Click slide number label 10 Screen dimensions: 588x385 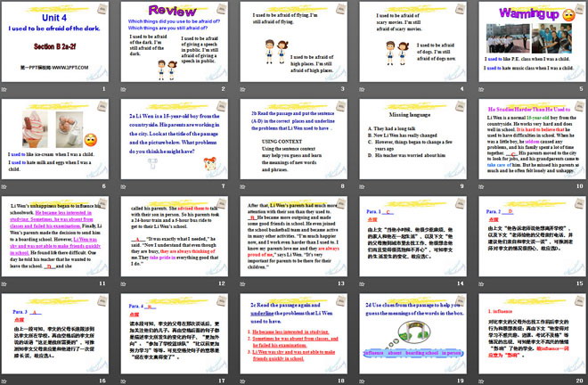point(579,186)
